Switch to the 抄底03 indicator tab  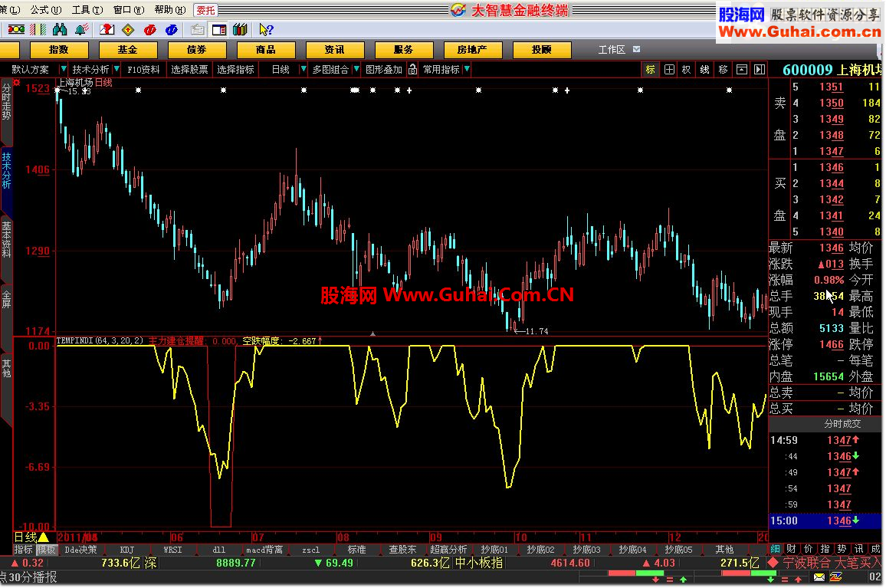586,550
